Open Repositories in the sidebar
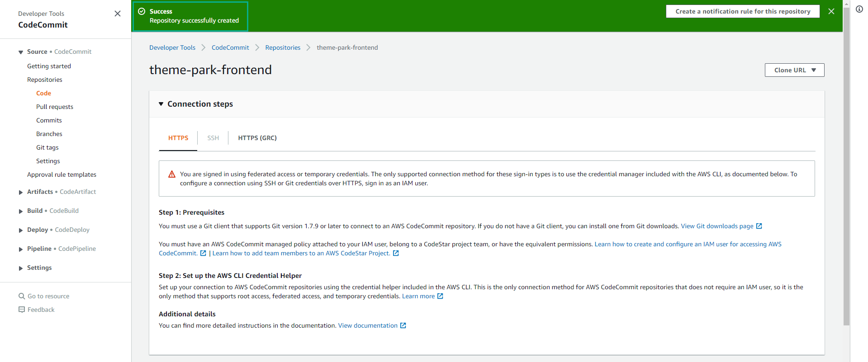 [45, 80]
